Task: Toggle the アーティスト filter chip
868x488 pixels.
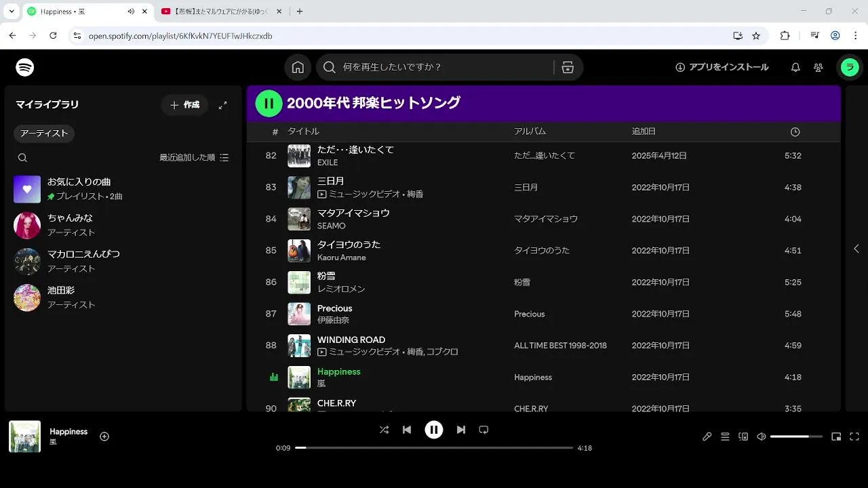Action: point(44,134)
